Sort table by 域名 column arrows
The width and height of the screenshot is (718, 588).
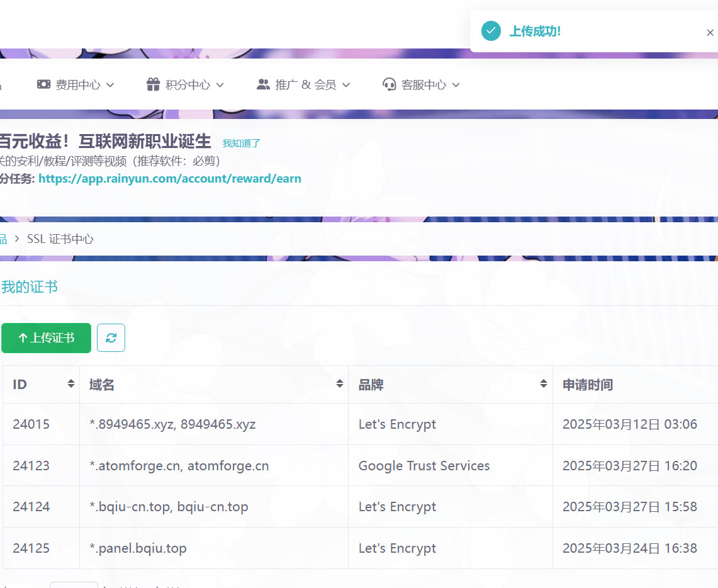click(340, 384)
